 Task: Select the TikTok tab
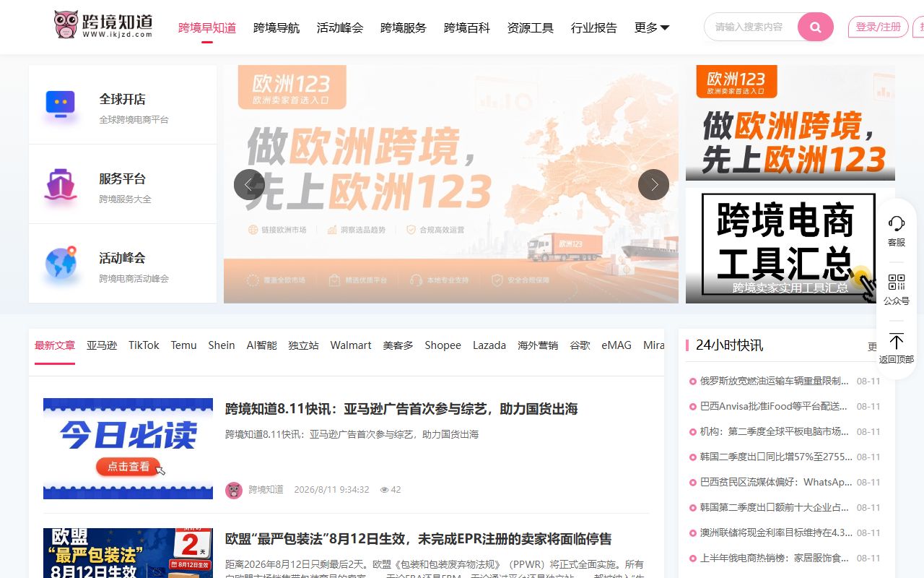(x=144, y=345)
